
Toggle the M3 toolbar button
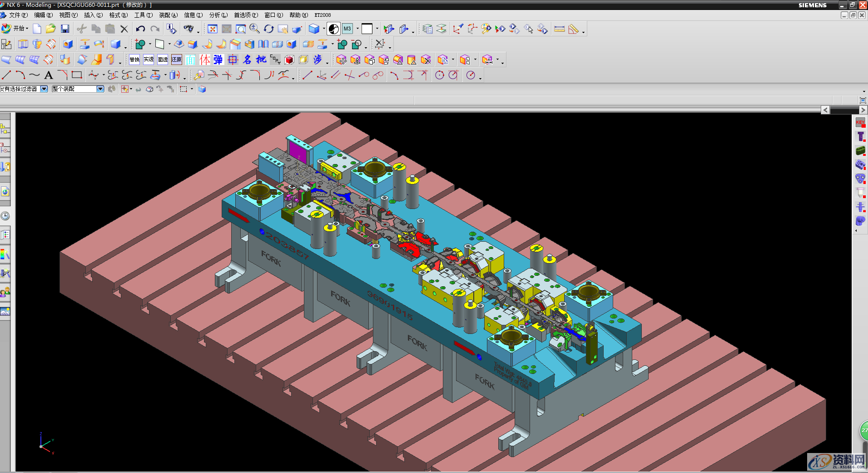click(347, 29)
